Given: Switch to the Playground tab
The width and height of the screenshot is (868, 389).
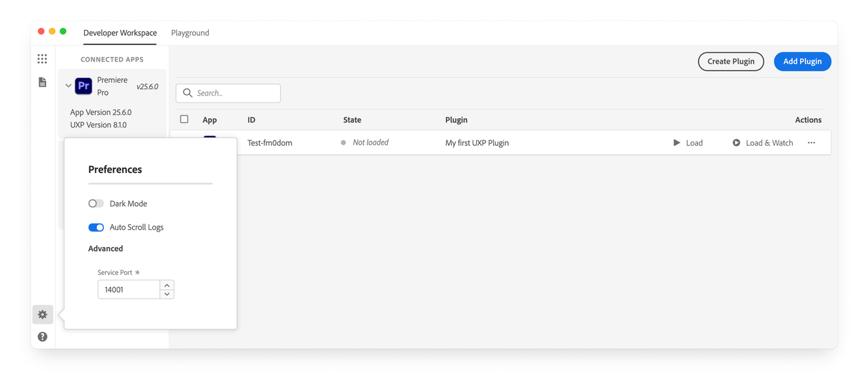Looking at the screenshot, I should 190,33.
